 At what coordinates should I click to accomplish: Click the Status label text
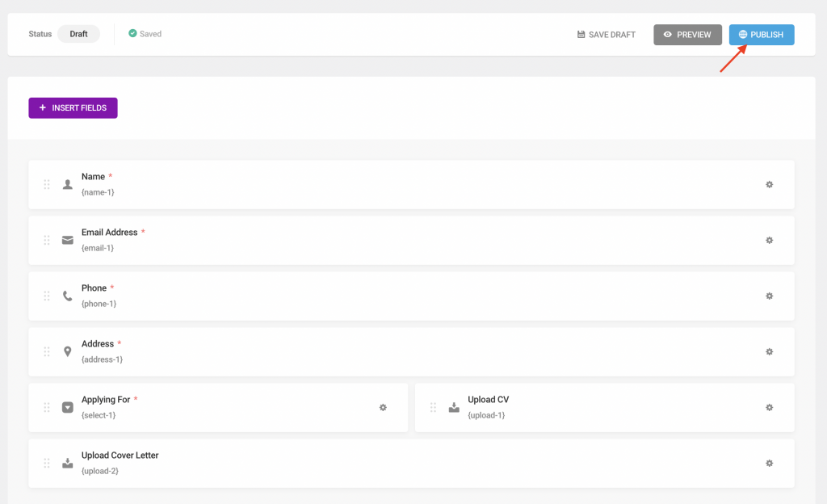(x=40, y=34)
